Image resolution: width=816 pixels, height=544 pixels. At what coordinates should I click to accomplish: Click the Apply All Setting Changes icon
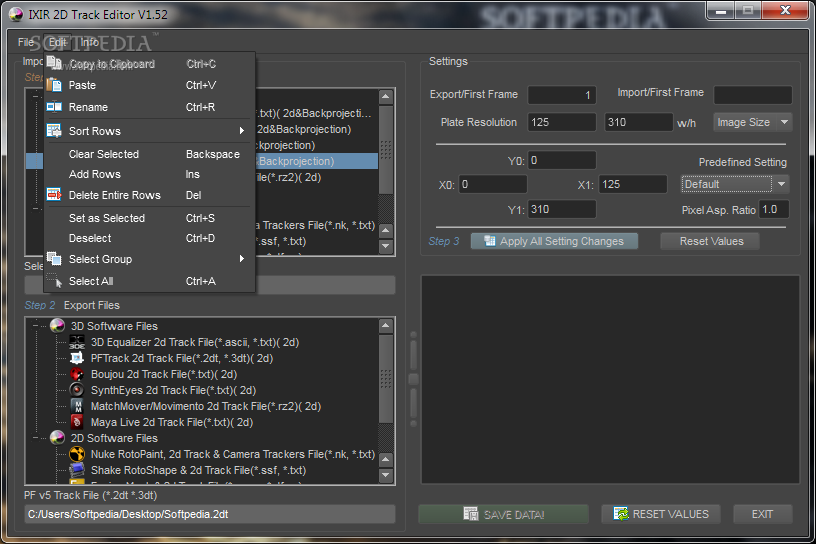tap(490, 241)
